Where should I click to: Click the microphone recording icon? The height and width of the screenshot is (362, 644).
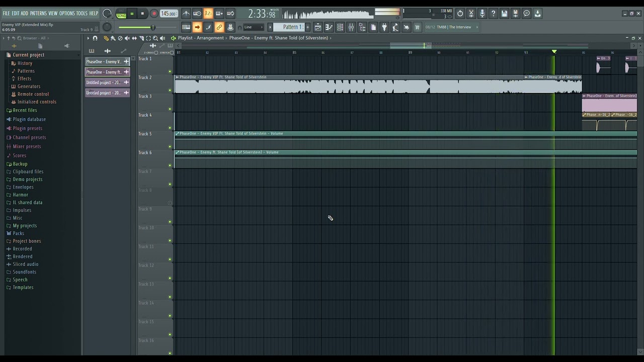point(482,14)
